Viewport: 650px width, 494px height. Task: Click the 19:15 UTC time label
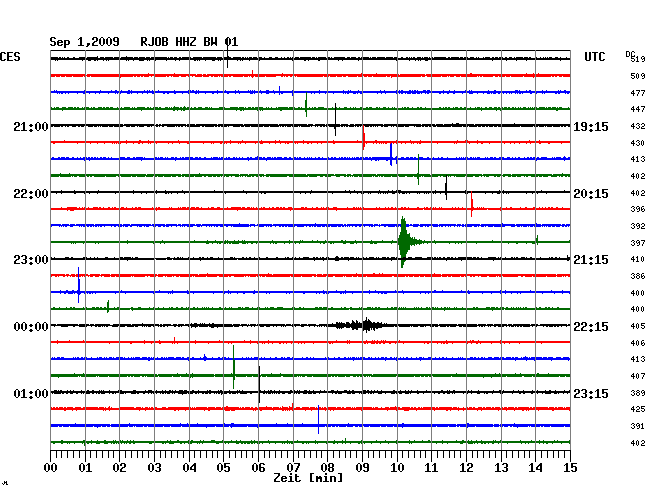pyautogui.click(x=591, y=126)
